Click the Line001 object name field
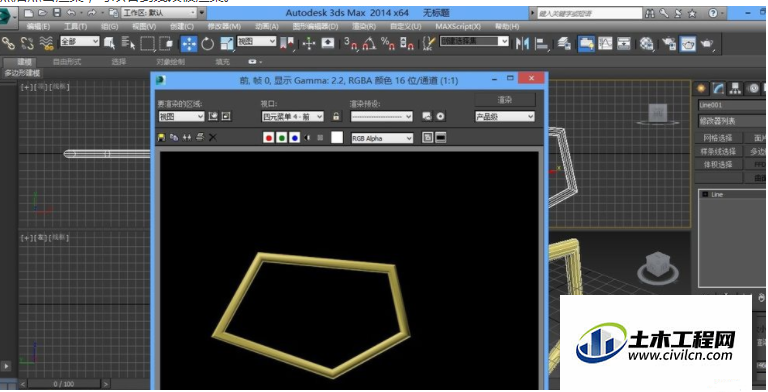 tap(732, 105)
